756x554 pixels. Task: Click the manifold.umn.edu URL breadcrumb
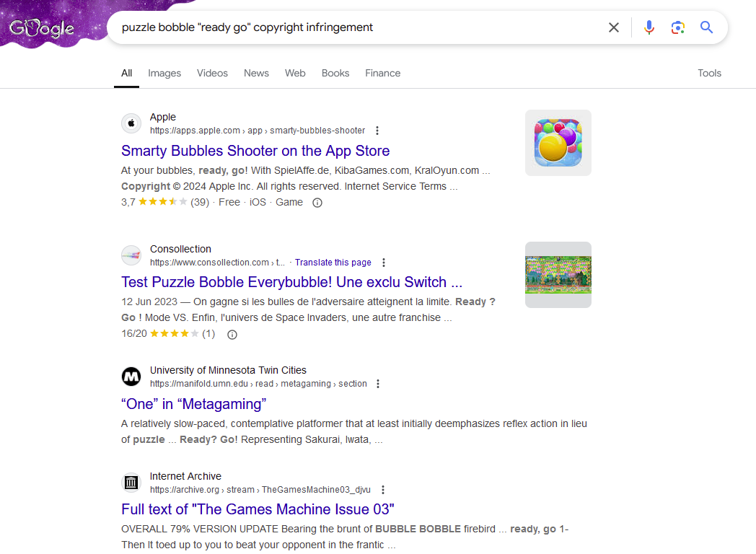click(x=258, y=384)
